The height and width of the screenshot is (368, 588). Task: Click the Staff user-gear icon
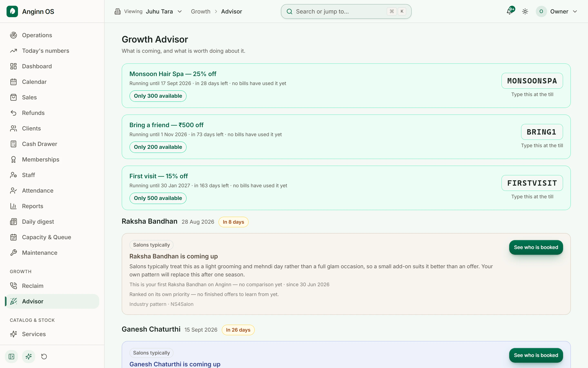click(13, 175)
